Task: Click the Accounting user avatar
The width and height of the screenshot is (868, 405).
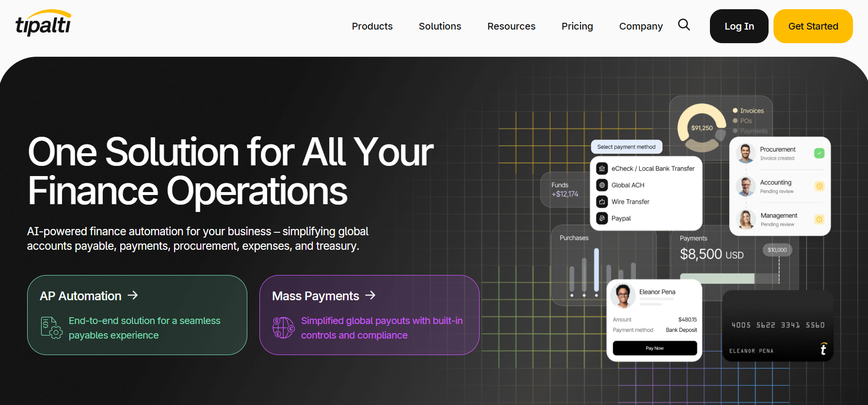Action: (x=746, y=186)
